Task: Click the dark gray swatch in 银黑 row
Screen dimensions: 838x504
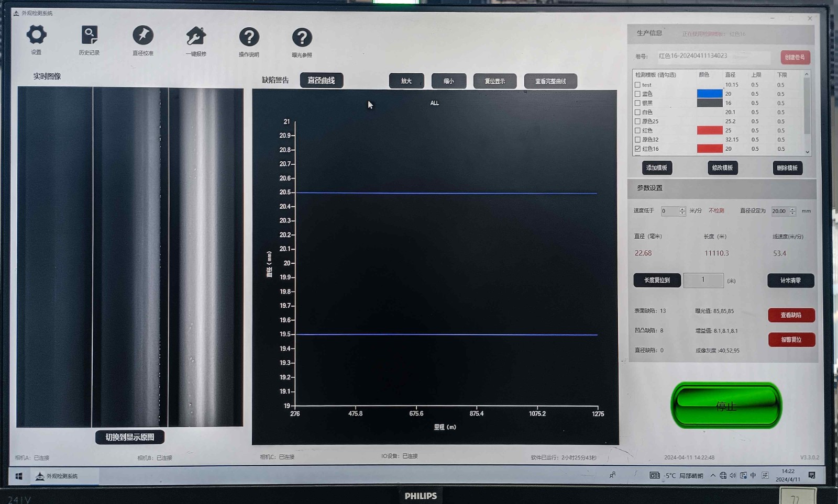Action: point(710,103)
